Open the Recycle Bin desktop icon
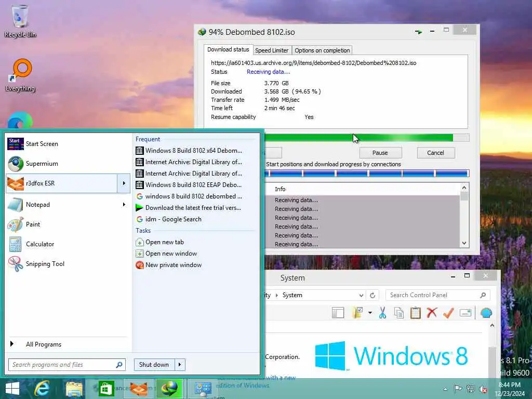The height and width of the screenshot is (399, 532). click(x=20, y=21)
